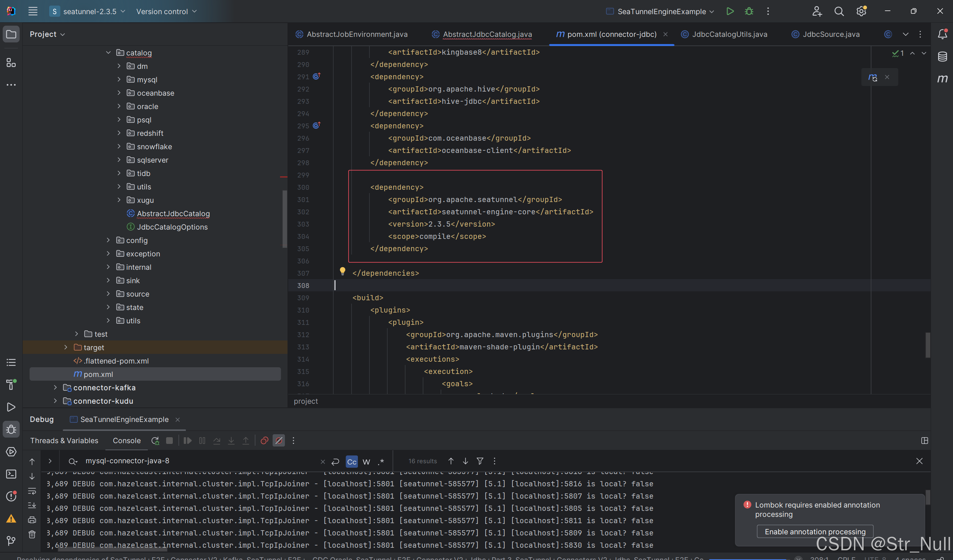Toggle soft-wrap in the console

pyautogui.click(x=32, y=491)
